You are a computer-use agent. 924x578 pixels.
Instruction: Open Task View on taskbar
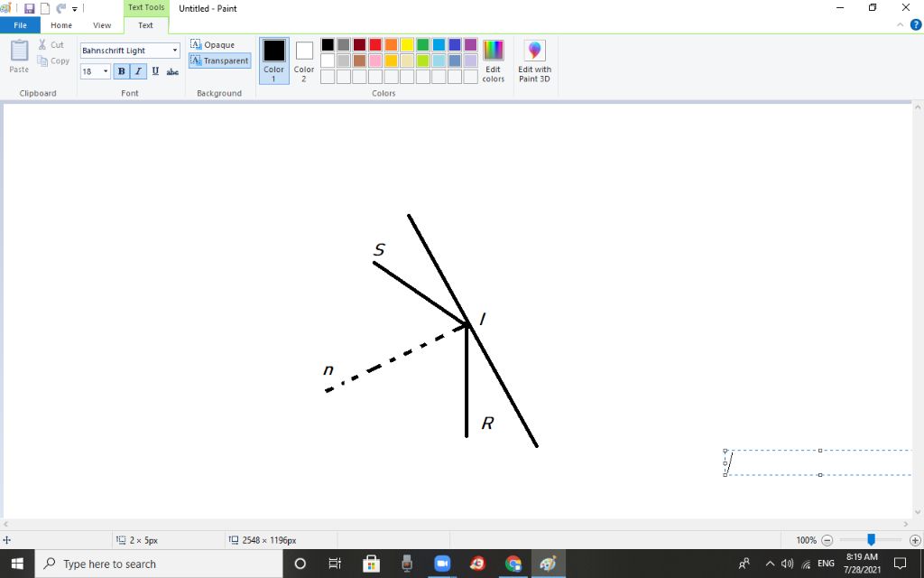pos(335,564)
